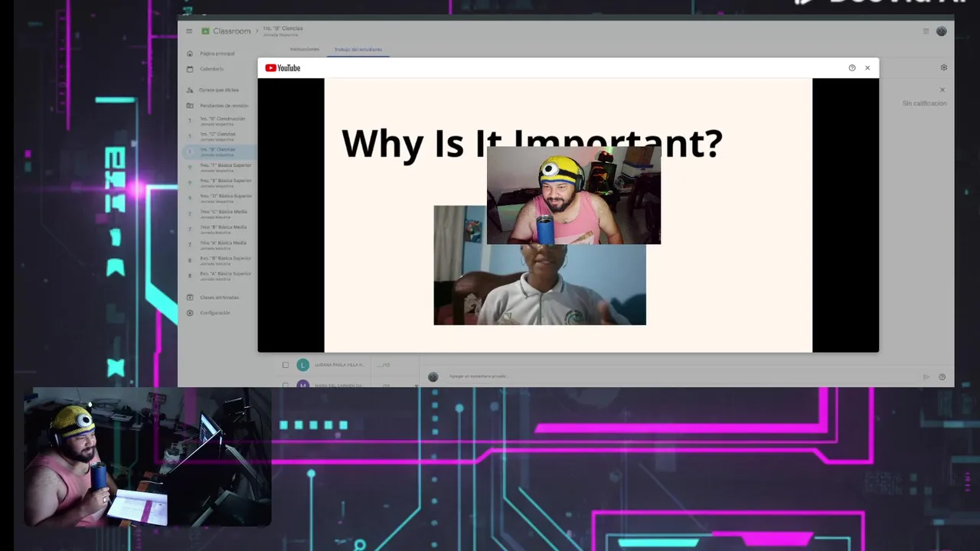Expand the Cursos que dictas section
The width and height of the screenshot is (980, 551).
coord(218,90)
